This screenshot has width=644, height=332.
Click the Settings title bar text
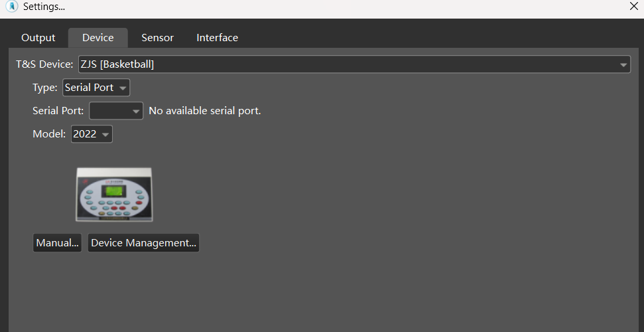pos(44,7)
